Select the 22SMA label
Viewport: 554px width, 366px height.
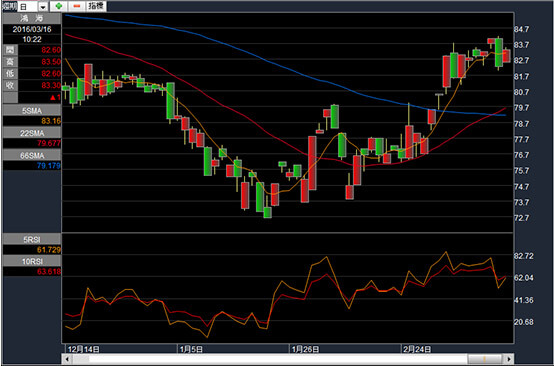click(32, 132)
